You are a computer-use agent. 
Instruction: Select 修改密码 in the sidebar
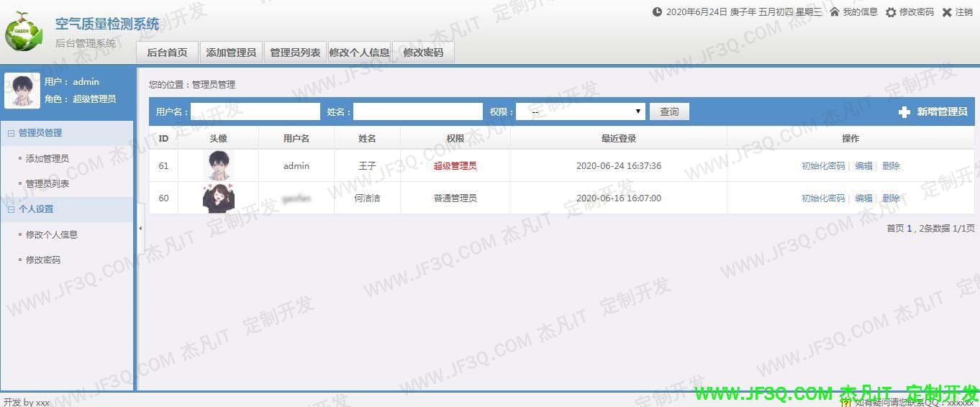(x=43, y=260)
